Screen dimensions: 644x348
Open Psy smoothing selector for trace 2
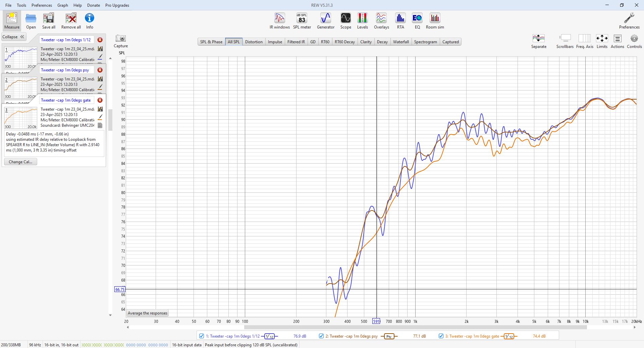[x=389, y=336]
